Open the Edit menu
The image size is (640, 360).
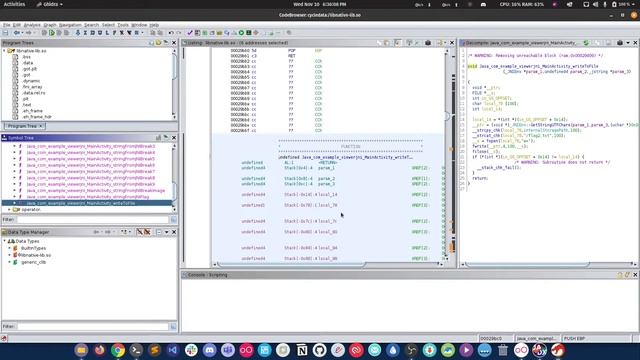(x=16, y=25)
